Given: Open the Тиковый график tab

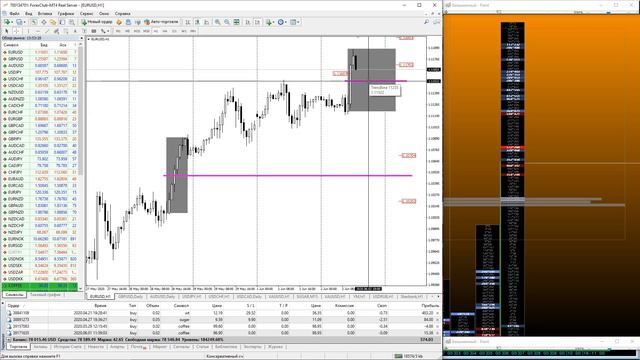Looking at the screenshot, I should coord(45,295).
